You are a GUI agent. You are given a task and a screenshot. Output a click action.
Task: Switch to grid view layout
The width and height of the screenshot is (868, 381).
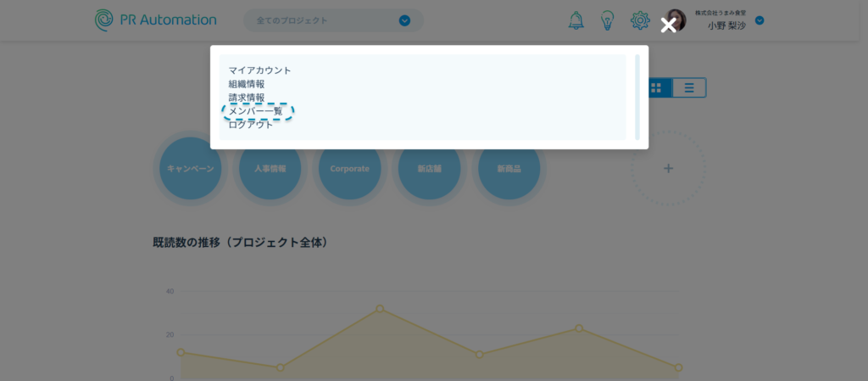point(657,87)
